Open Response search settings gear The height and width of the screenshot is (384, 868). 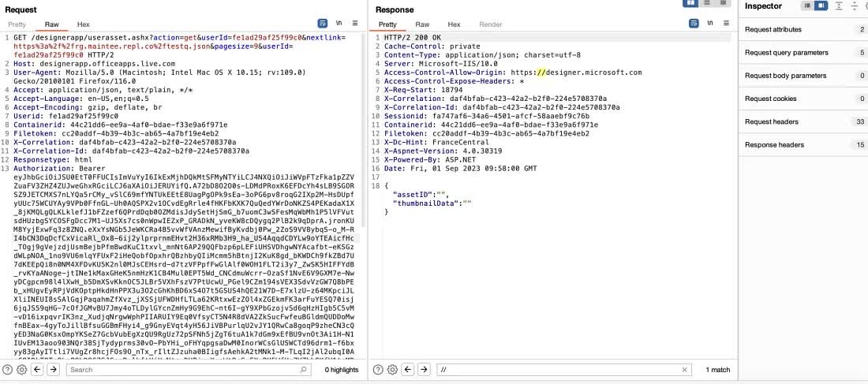click(x=392, y=370)
